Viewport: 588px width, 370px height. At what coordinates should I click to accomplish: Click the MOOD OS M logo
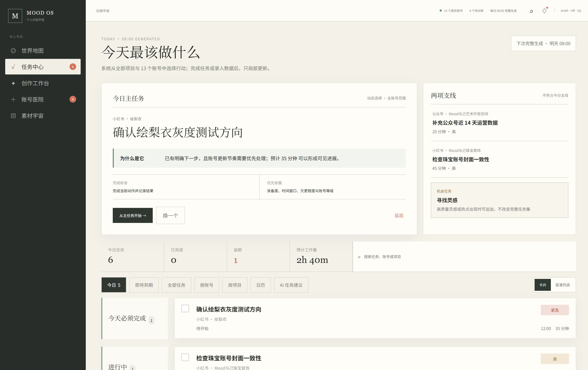point(15,16)
